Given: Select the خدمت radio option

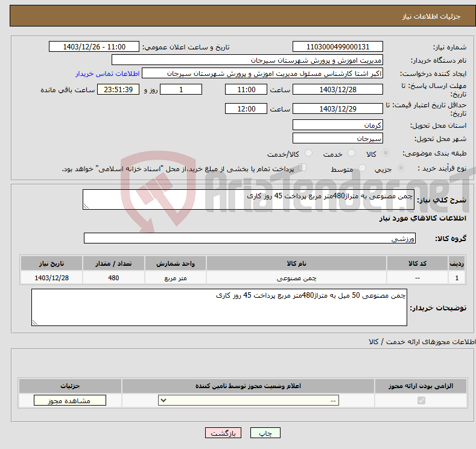Looking at the screenshot, I should tap(347, 154).
